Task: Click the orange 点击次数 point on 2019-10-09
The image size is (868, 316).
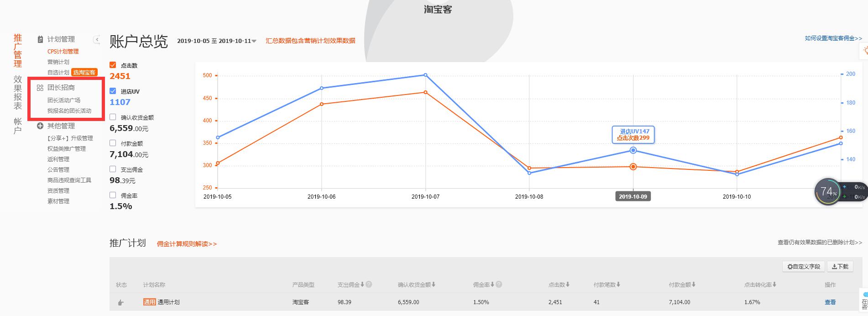Action: pos(633,167)
